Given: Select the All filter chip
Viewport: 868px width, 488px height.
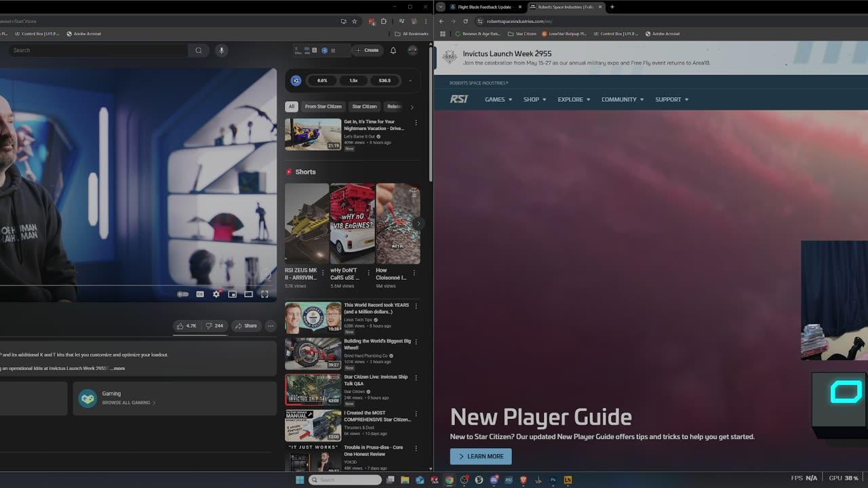Looking at the screenshot, I should click(292, 106).
